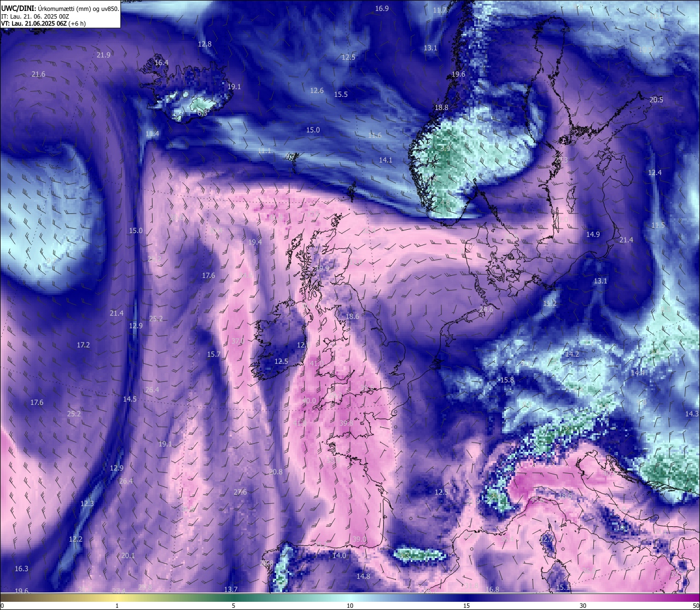Click the 16.3 value label
Image resolution: width=700 pixels, height=610 pixels.
point(21,569)
